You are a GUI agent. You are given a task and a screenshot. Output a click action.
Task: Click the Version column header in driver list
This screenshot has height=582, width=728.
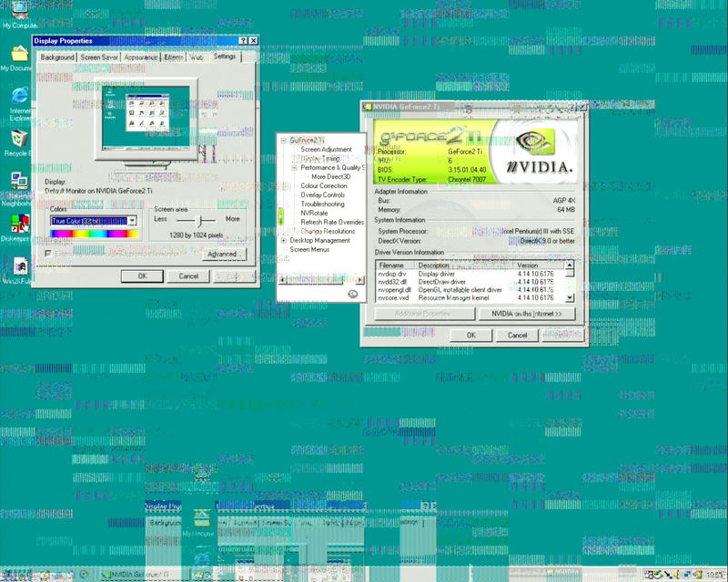tap(540, 266)
